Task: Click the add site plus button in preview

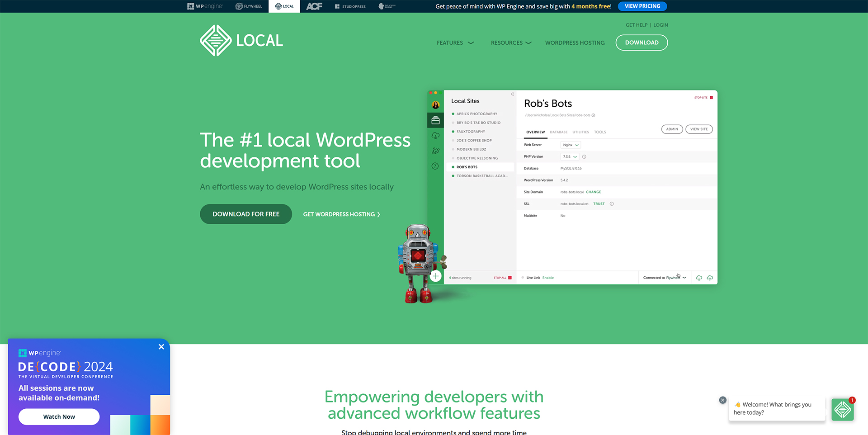Action: pyautogui.click(x=435, y=276)
